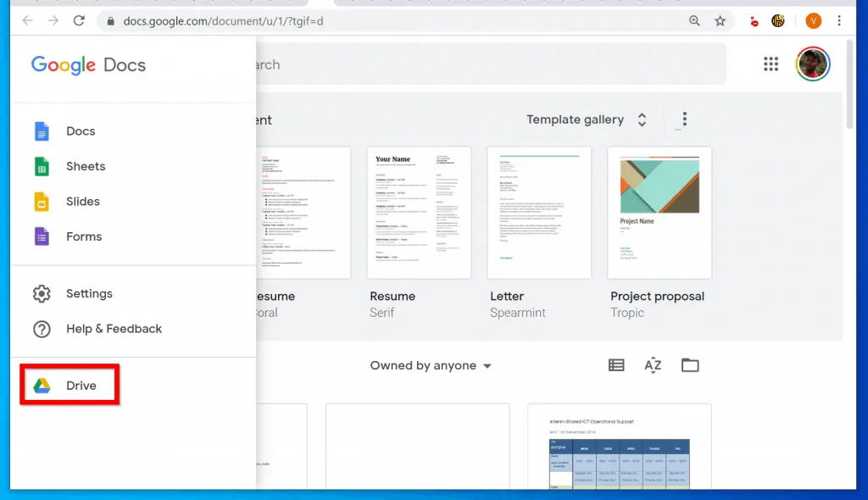Open the Google apps launcher grid
The image size is (868, 500).
click(771, 64)
